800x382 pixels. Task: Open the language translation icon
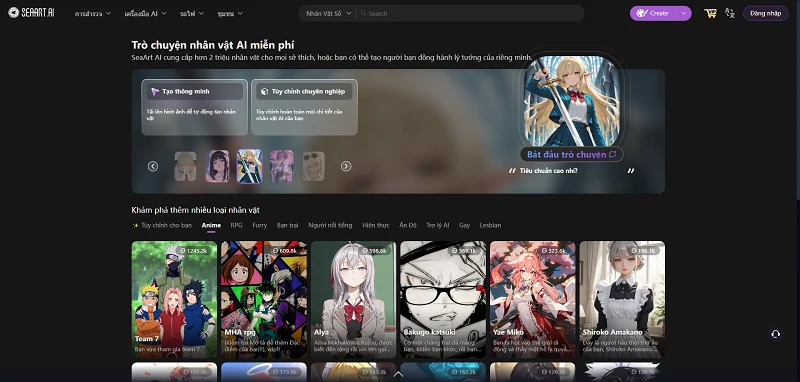730,13
